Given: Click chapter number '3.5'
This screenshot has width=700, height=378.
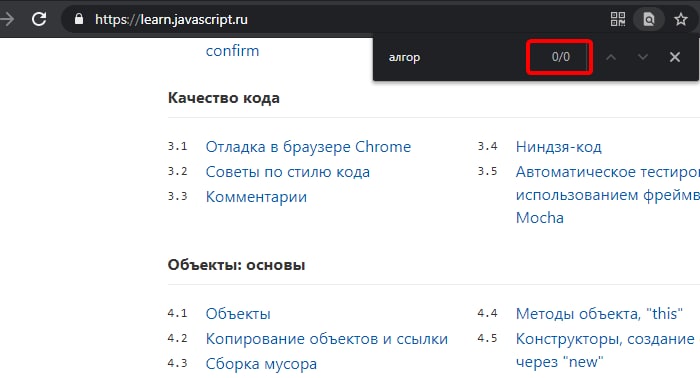Looking at the screenshot, I should pos(487,171).
